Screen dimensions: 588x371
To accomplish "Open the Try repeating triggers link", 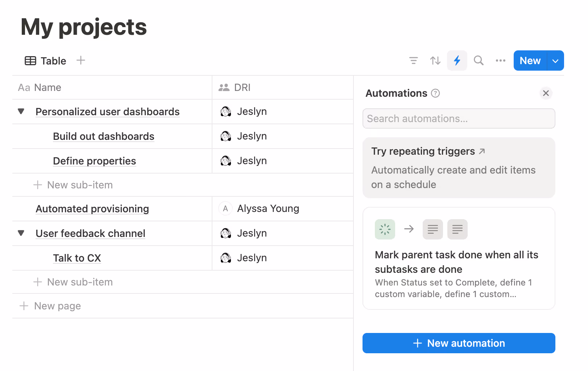I will tap(428, 151).
